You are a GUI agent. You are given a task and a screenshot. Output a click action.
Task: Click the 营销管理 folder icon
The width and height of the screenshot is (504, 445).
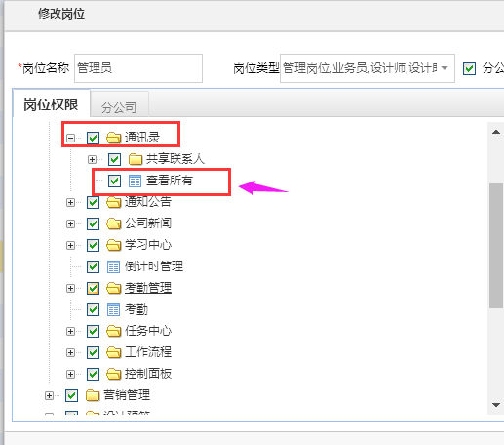tap(93, 395)
